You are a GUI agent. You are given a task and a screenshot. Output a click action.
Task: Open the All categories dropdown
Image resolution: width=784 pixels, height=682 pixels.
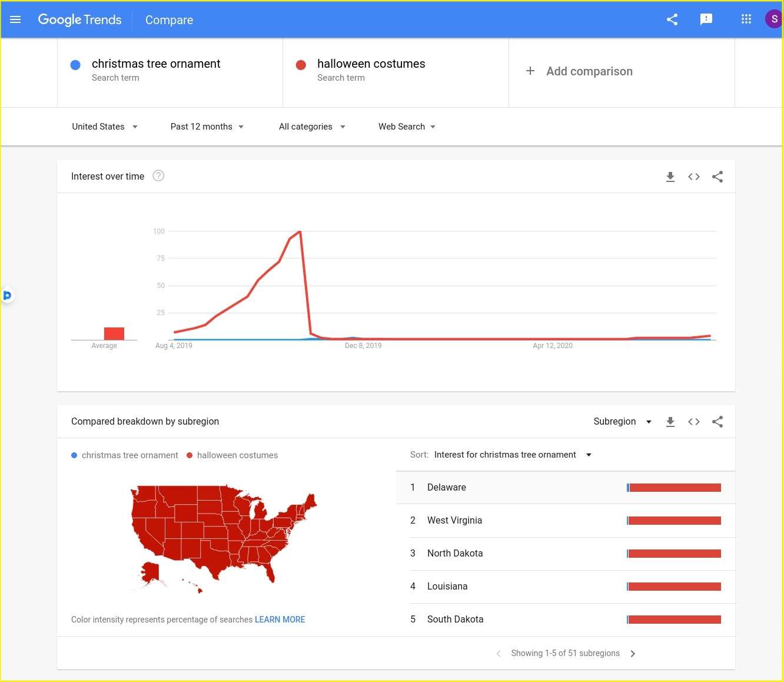pyautogui.click(x=312, y=127)
